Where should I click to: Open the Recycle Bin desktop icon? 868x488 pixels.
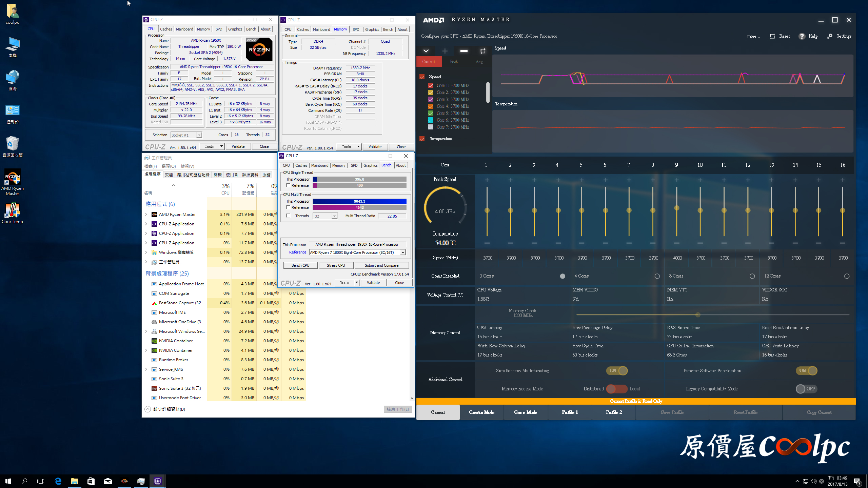tap(13, 146)
